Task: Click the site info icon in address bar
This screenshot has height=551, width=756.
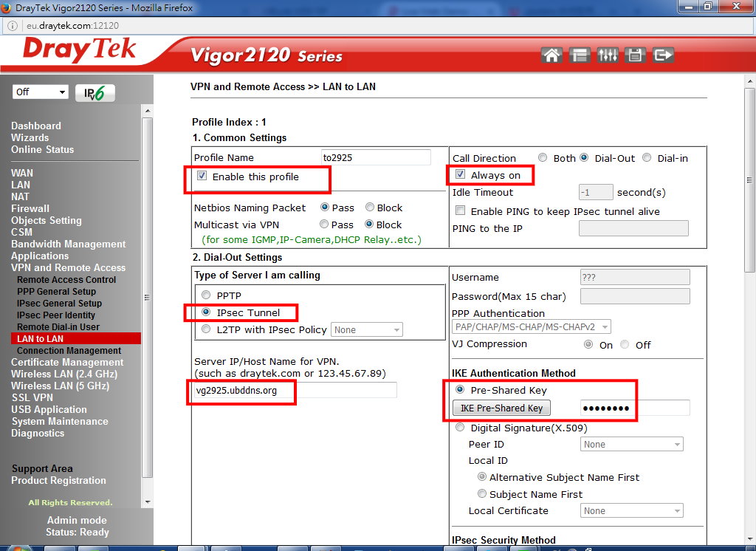Action: point(13,25)
